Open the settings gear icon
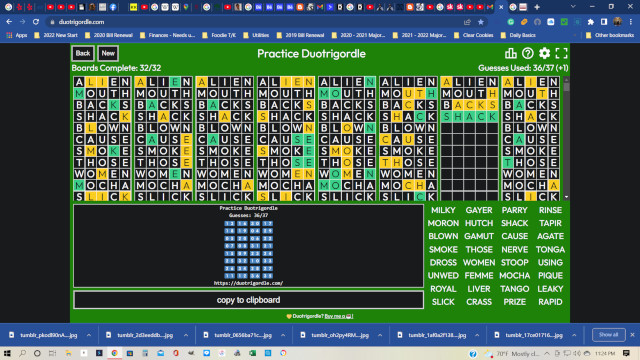The width and height of the screenshot is (640, 360). tap(544, 53)
